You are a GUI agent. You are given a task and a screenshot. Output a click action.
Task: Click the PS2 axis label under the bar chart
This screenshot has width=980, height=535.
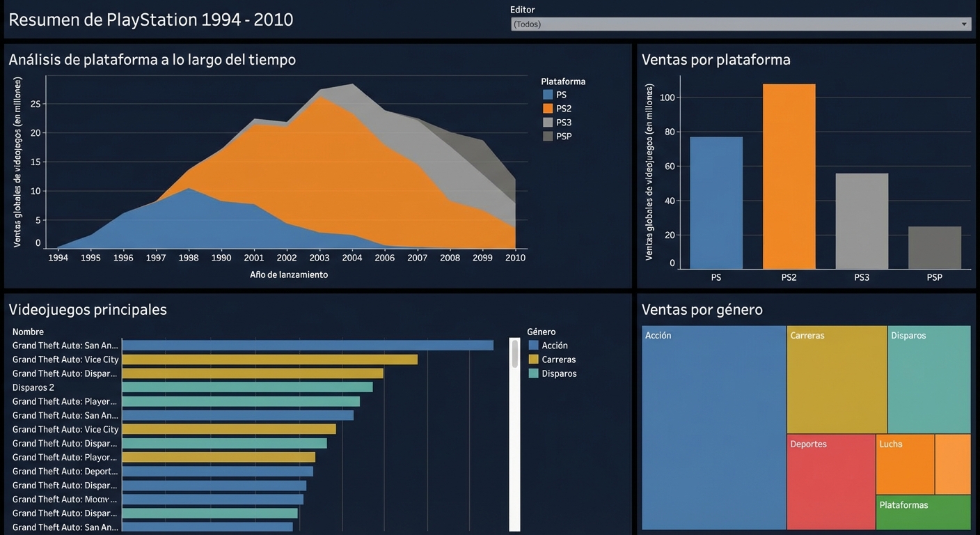789,277
